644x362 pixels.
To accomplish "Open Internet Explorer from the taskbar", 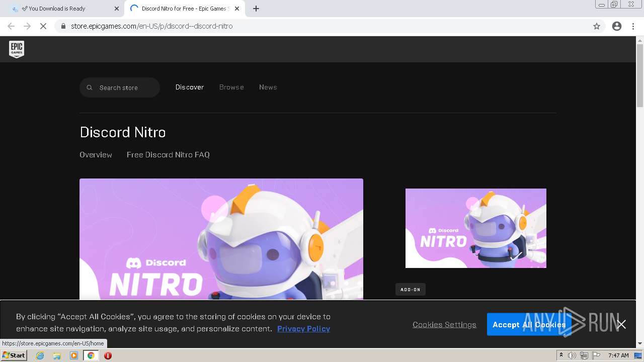I will tap(40, 355).
